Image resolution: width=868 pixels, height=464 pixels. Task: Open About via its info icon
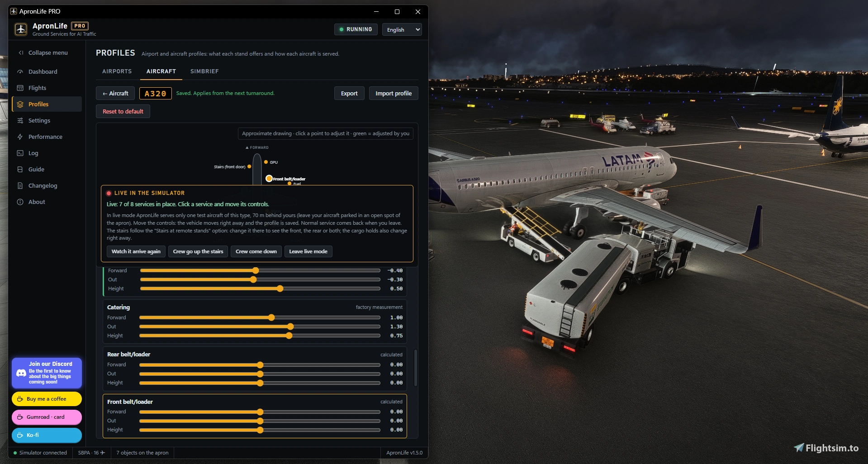[20, 202]
